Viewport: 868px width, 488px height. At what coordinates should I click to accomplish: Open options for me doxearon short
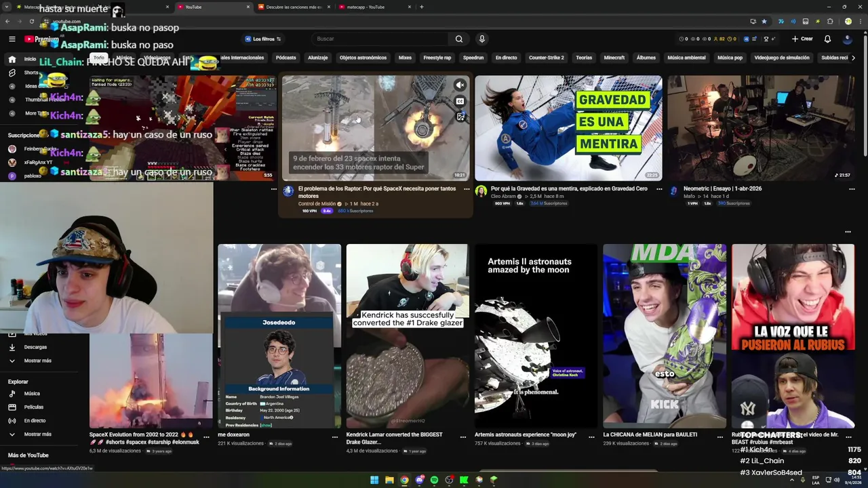click(x=334, y=437)
